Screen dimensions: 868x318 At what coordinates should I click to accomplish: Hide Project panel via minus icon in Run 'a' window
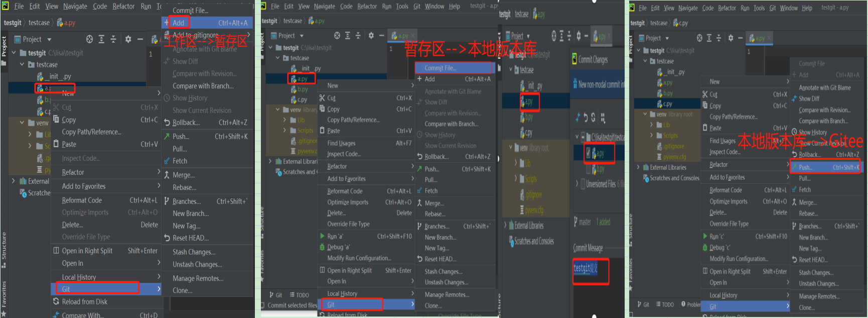[382, 36]
